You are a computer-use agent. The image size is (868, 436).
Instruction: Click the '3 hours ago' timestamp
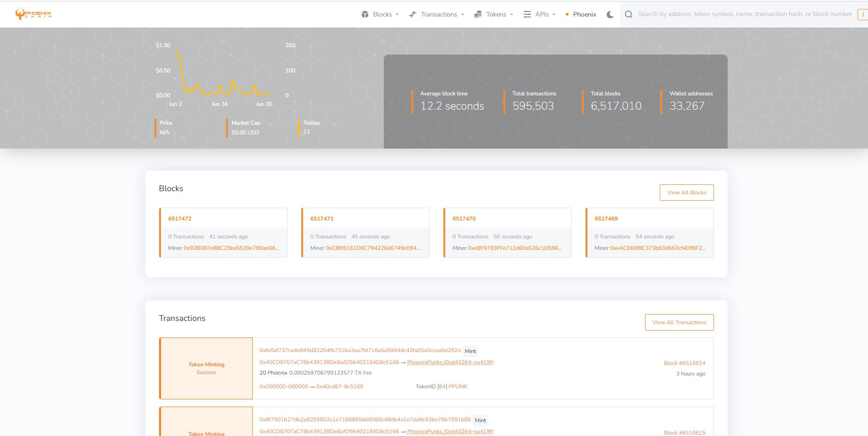pos(691,374)
